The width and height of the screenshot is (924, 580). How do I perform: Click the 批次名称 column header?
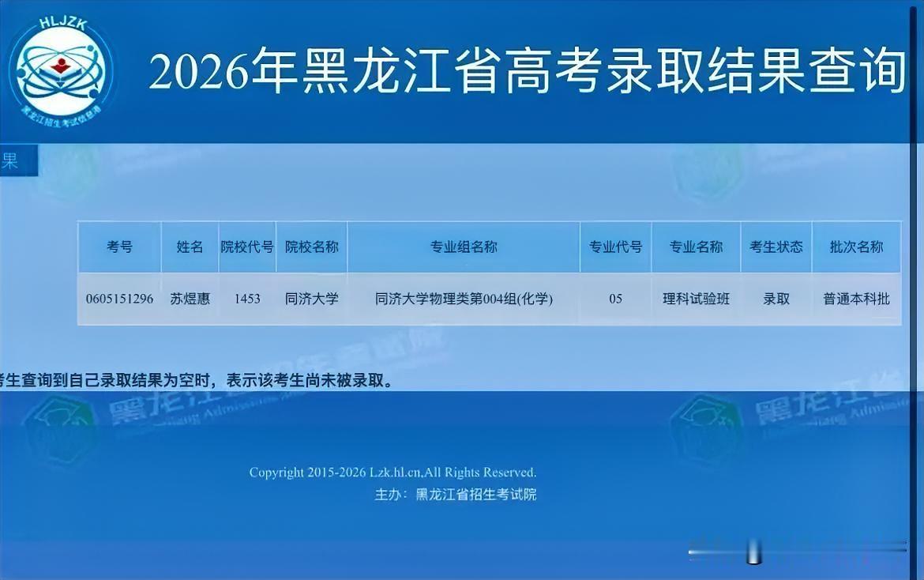(856, 247)
